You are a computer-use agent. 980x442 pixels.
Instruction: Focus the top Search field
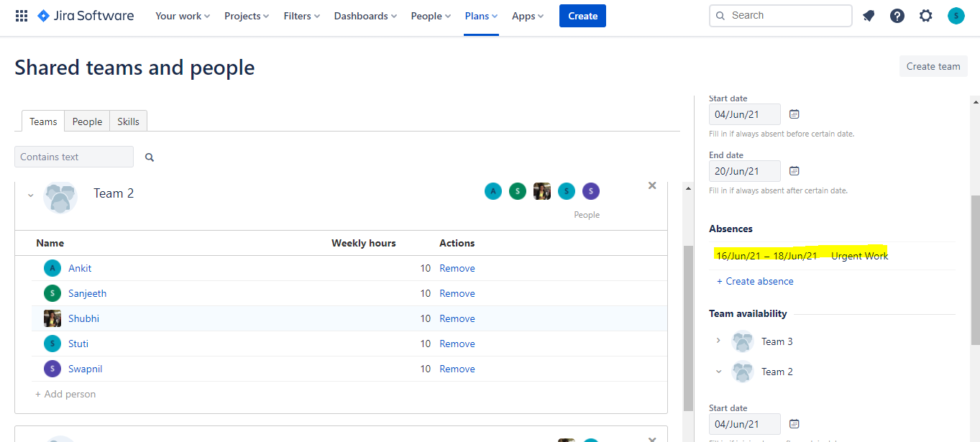(x=780, y=16)
